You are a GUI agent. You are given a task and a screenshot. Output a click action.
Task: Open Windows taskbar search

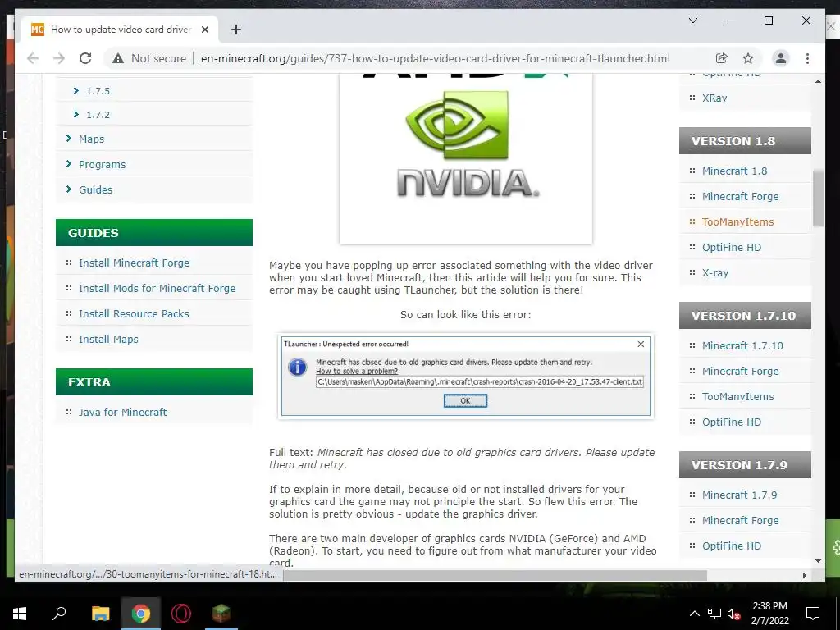point(59,614)
